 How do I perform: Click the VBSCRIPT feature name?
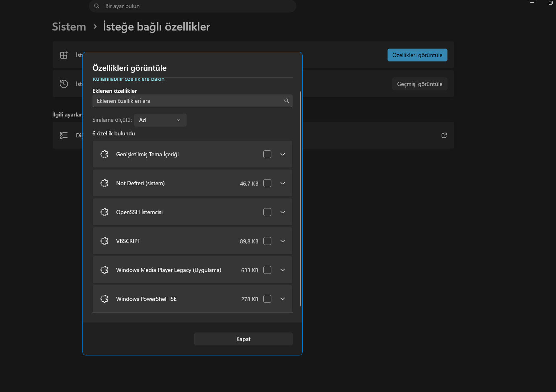(128, 241)
